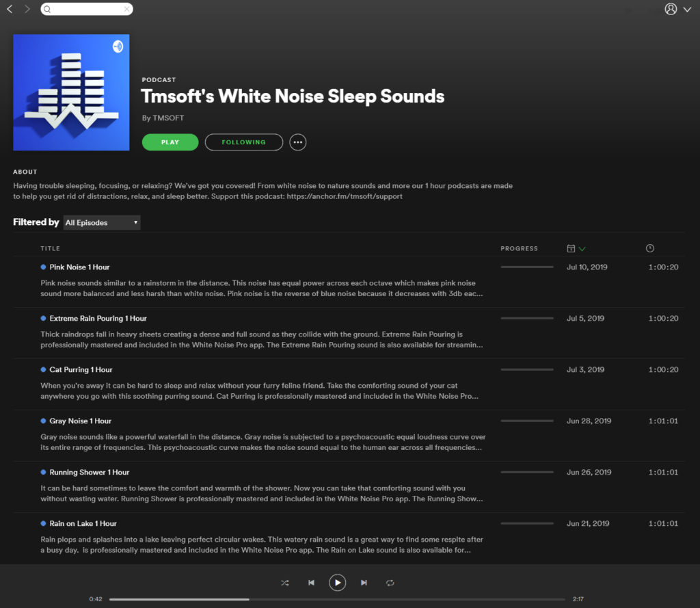Click the ABOUT section heading
700x608 pixels.
tap(25, 172)
